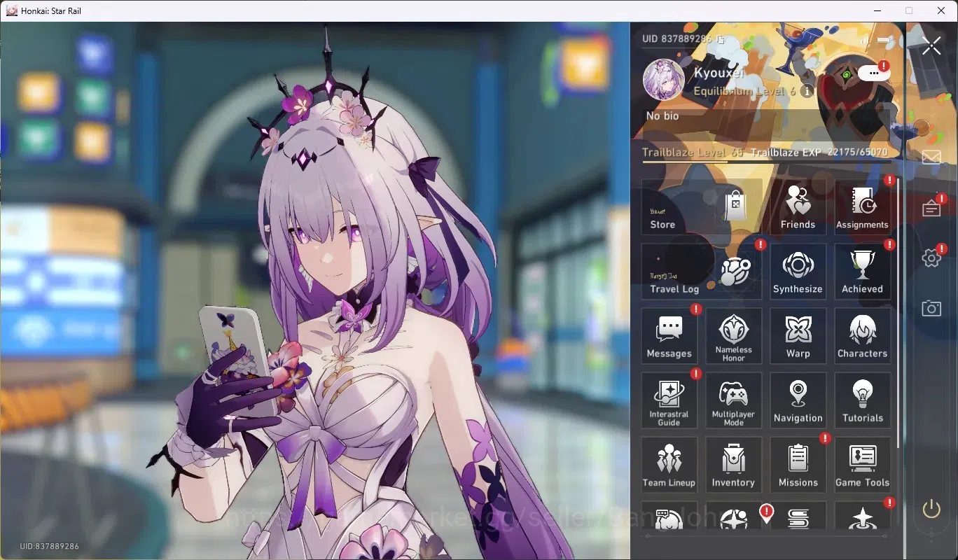958x560 pixels.
Task: Click the player avatar portrait
Action: (664, 79)
